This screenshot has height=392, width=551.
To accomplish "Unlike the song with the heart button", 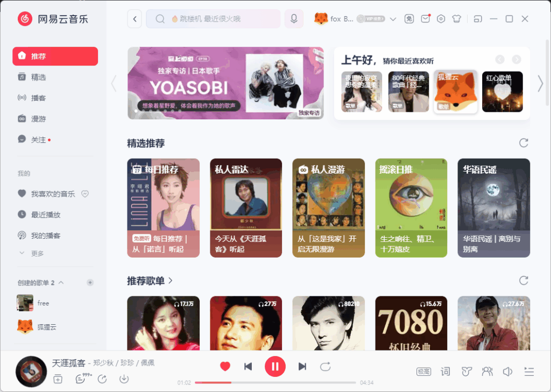I will click(225, 366).
